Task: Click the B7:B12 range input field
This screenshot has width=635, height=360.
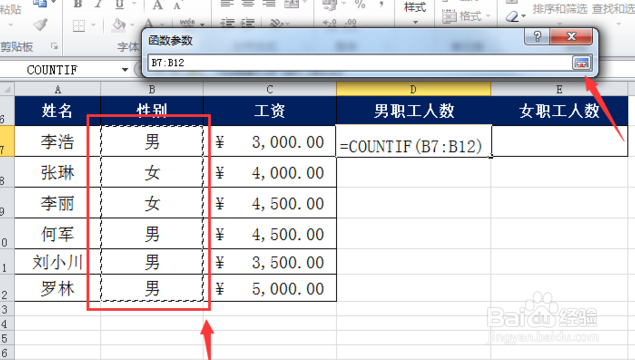Action: 360,63
